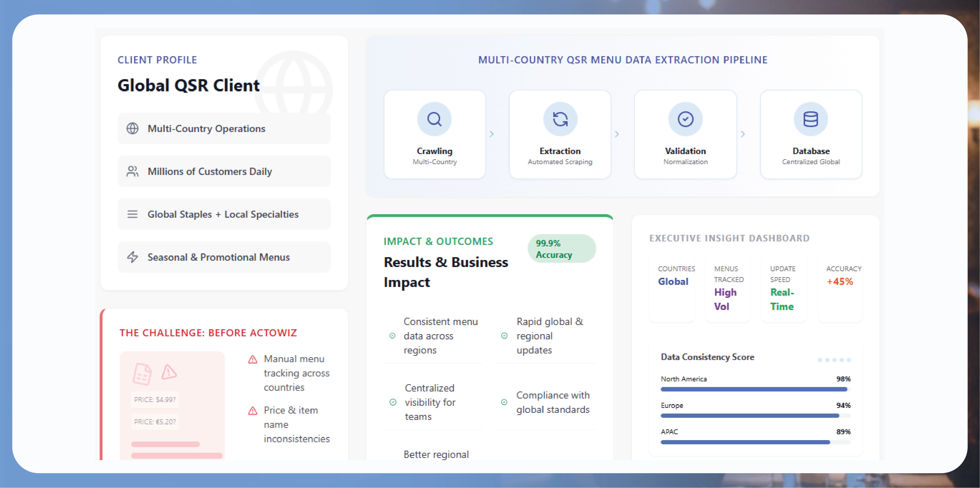
Task: Select the Countries Global metric card
Action: 672,289
